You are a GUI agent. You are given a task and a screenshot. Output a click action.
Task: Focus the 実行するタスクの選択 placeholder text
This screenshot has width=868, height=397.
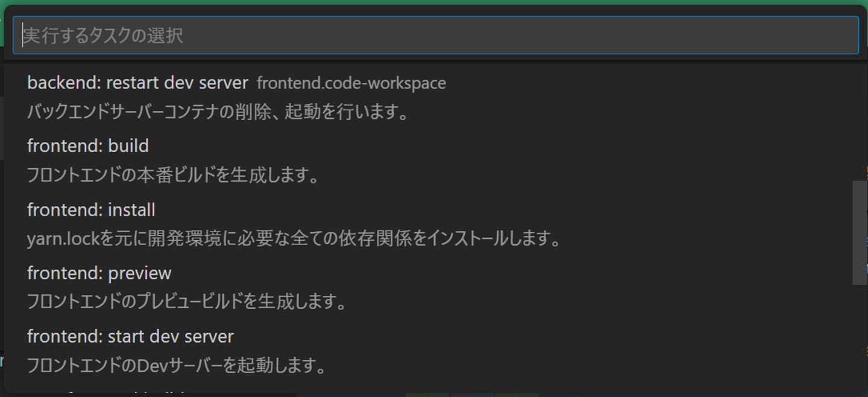(x=103, y=36)
